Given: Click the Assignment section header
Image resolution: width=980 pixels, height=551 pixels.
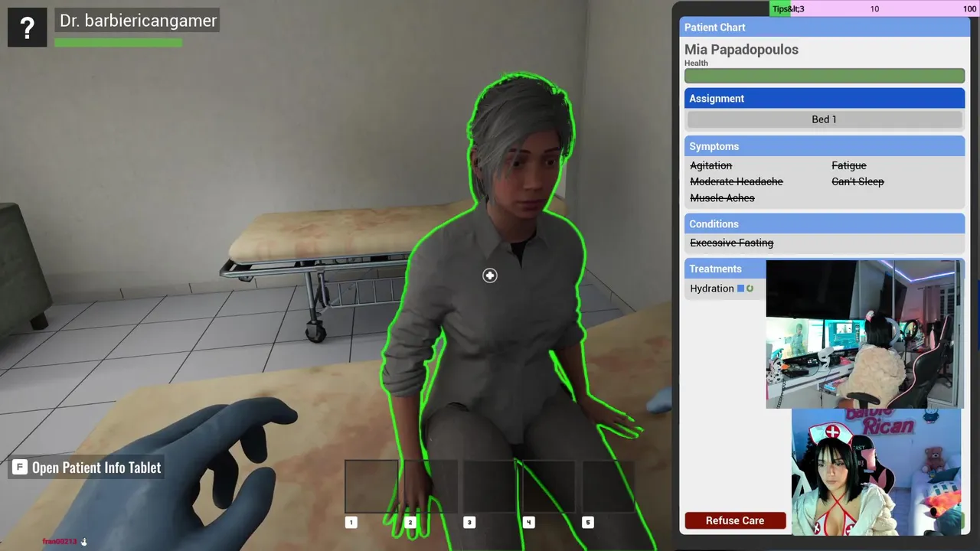Looking at the screenshot, I should click(x=825, y=98).
